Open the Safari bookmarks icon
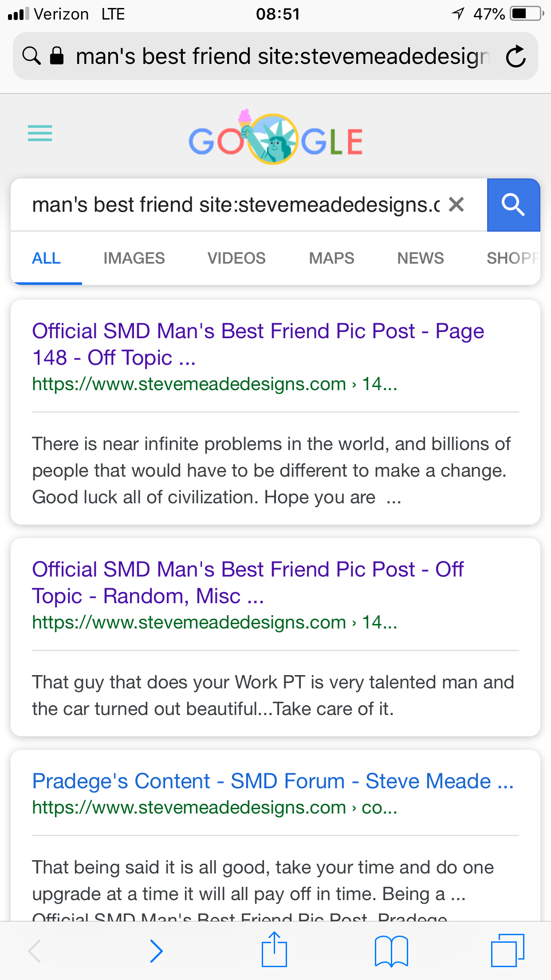The image size is (551, 980). click(391, 951)
